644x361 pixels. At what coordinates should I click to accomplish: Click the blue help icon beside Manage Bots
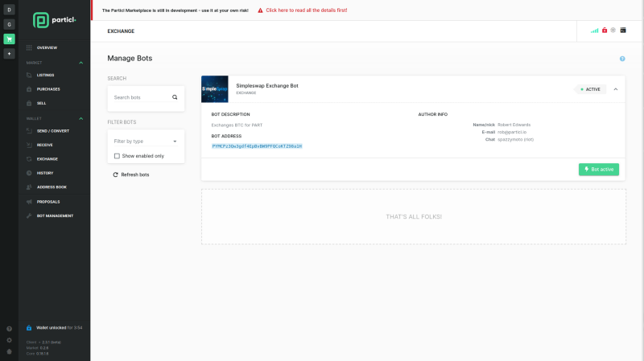622,59
